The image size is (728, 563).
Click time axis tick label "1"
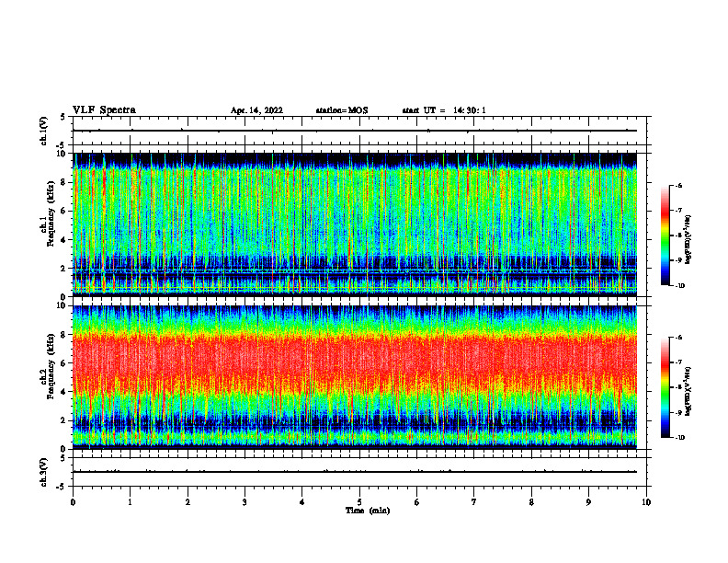click(130, 502)
